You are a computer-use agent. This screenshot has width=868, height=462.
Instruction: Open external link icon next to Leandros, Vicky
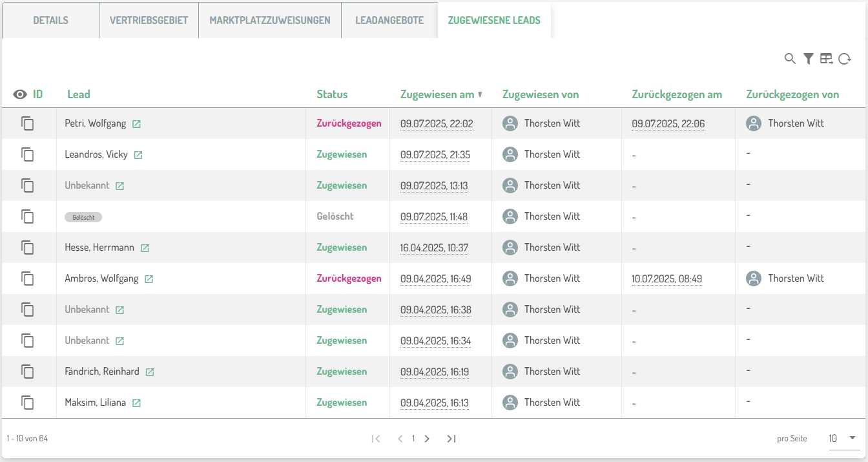click(x=138, y=155)
